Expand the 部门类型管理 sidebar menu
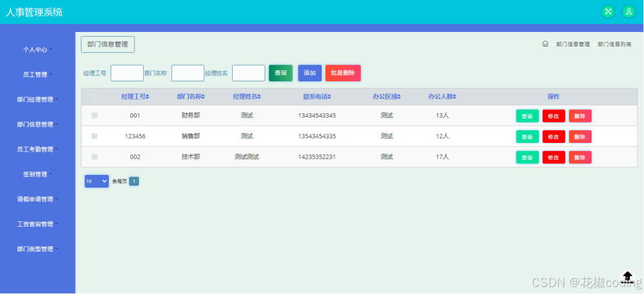 click(x=37, y=249)
